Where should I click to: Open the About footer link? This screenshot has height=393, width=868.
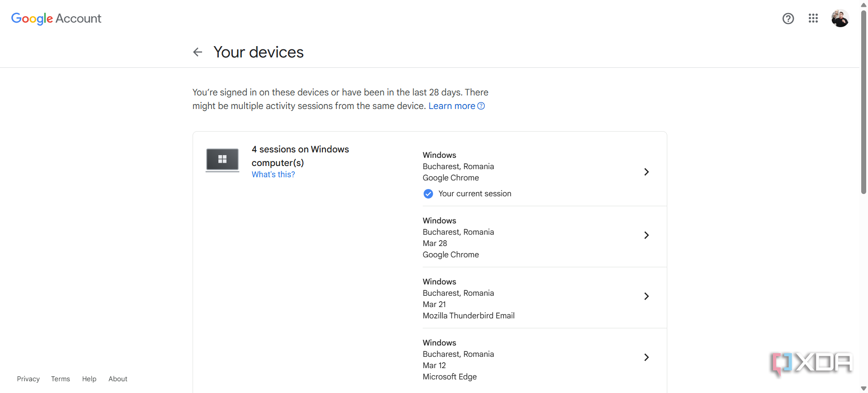(x=118, y=379)
